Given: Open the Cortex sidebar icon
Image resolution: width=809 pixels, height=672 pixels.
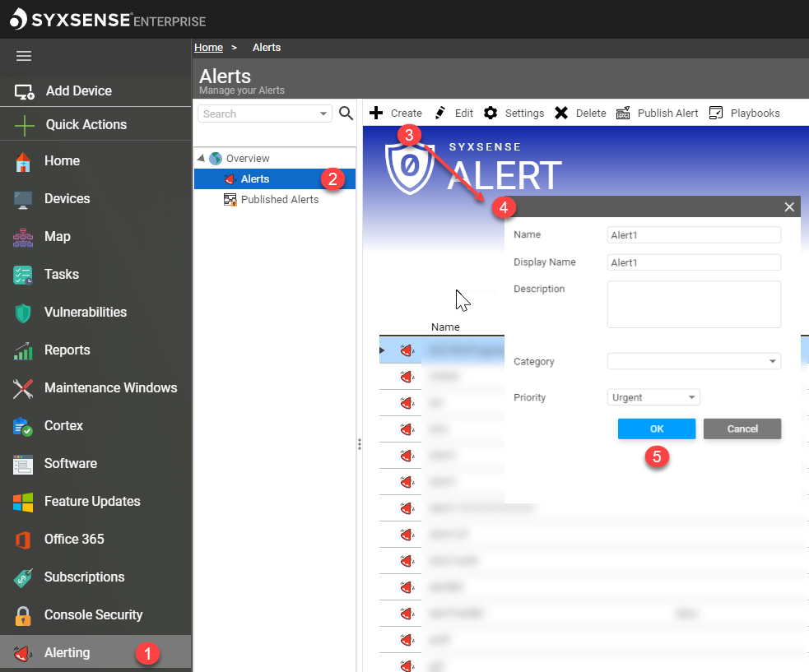Looking at the screenshot, I should click(x=23, y=426).
